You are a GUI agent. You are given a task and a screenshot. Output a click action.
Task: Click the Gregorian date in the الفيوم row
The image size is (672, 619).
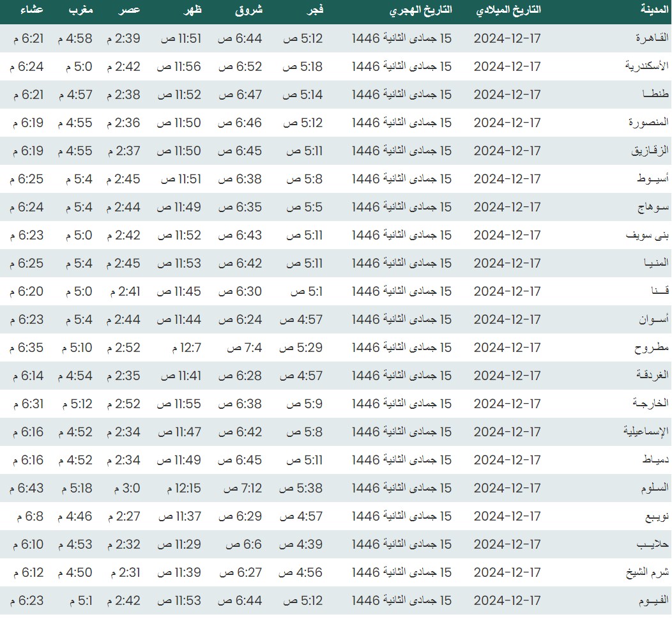507,600
